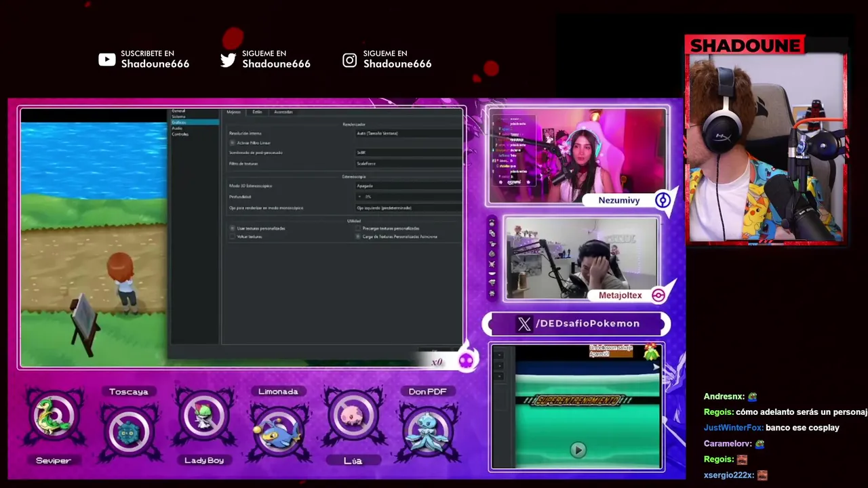Image resolution: width=868 pixels, height=488 pixels.
Task: Toggle Carga de Texturas Personalizadas Asíncrona
Action: coord(358,237)
